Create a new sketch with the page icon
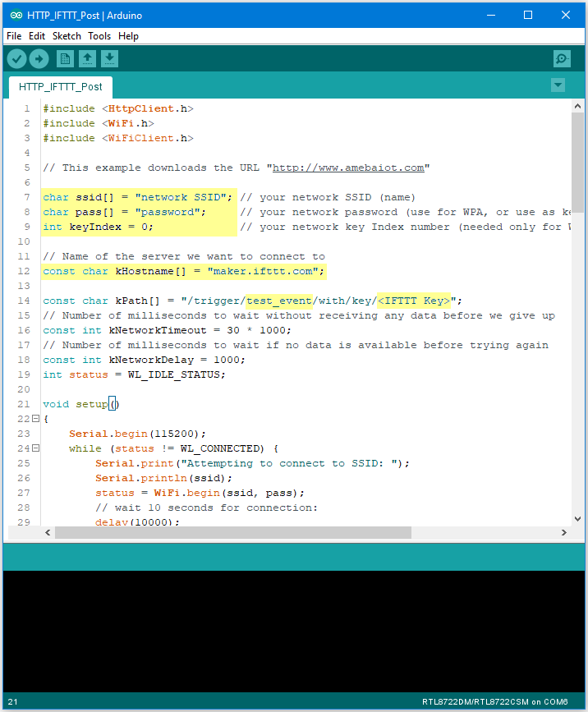 coord(65,59)
